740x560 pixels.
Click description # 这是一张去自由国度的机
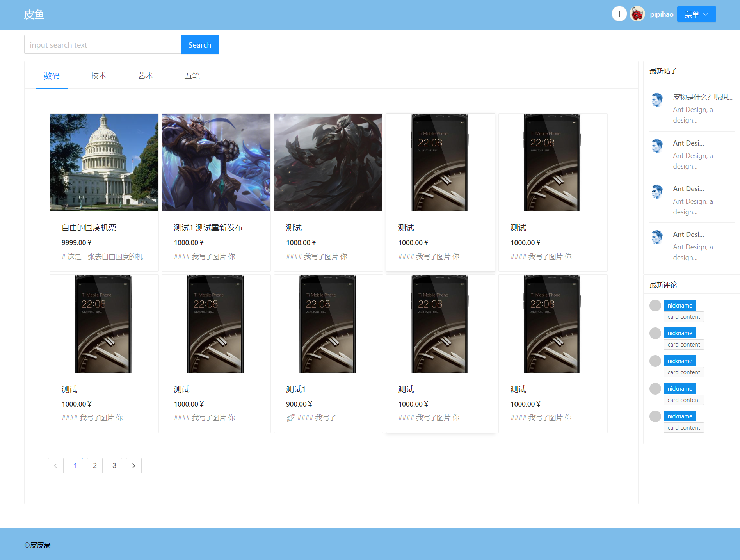tap(102, 256)
